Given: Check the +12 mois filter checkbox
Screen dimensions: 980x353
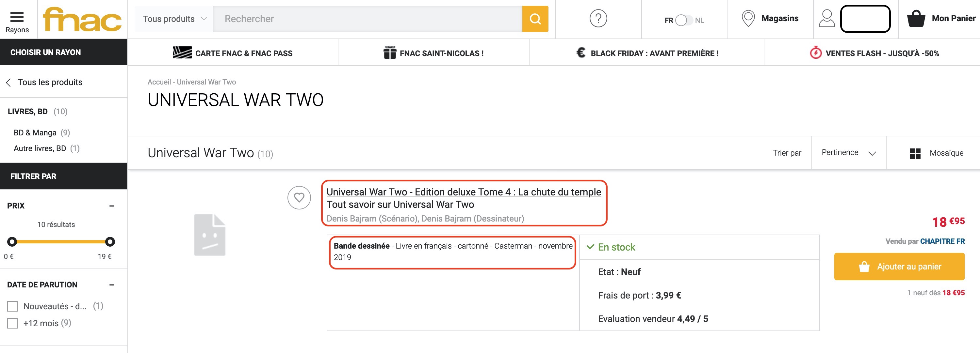Looking at the screenshot, I should pos(12,323).
